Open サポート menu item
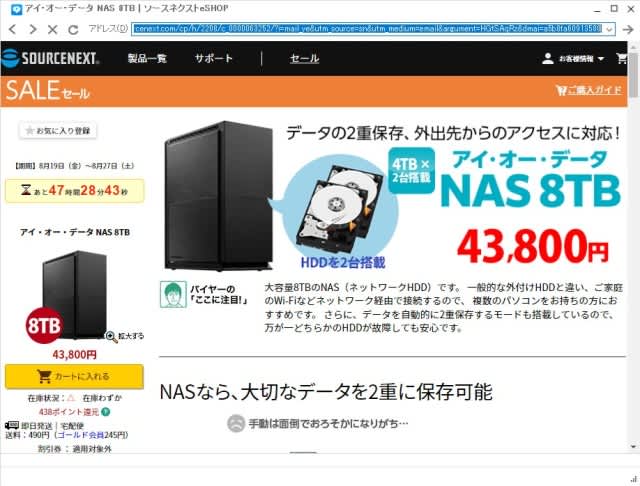This screenshot has width=640, height=486. pos(213,58)
